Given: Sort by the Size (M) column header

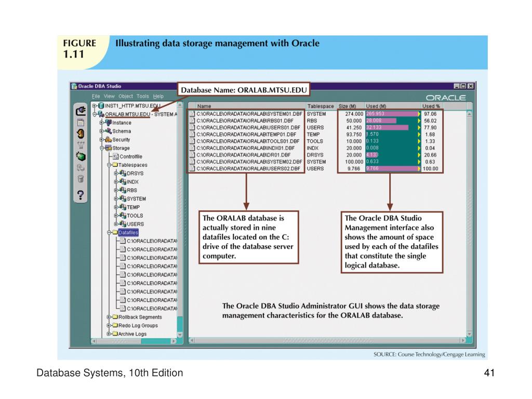Looking at the screenshot, I should click(351, 106).
